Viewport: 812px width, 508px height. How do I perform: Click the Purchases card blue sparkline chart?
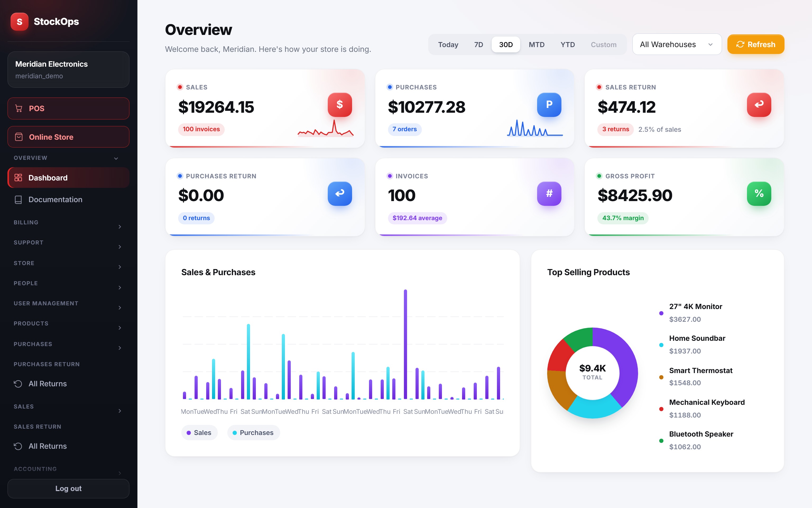[535, 128]
